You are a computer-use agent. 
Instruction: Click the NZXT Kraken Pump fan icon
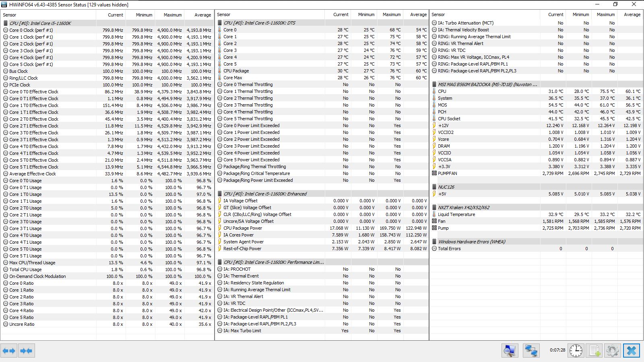coord(434,228)
